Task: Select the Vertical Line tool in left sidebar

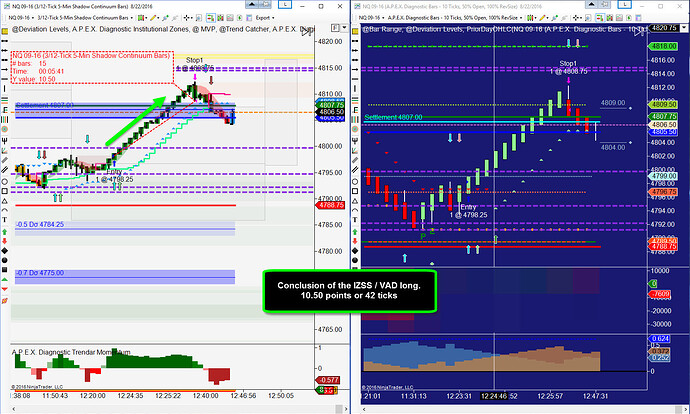Action: (5, 88)
